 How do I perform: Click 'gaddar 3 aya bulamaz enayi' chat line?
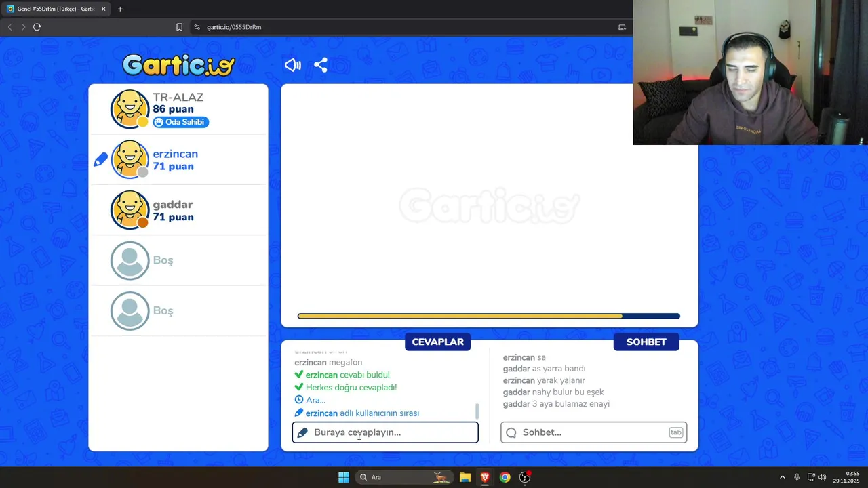coord(556,404)
